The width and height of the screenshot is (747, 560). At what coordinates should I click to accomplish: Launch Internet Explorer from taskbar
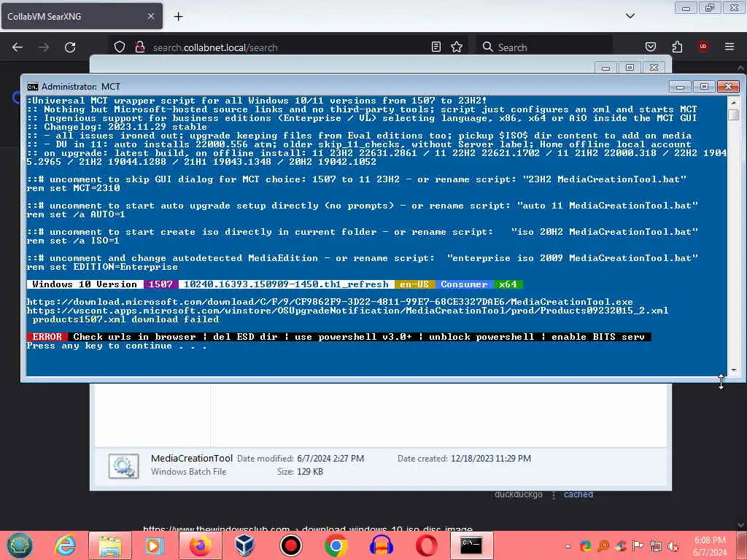(65, 545)
